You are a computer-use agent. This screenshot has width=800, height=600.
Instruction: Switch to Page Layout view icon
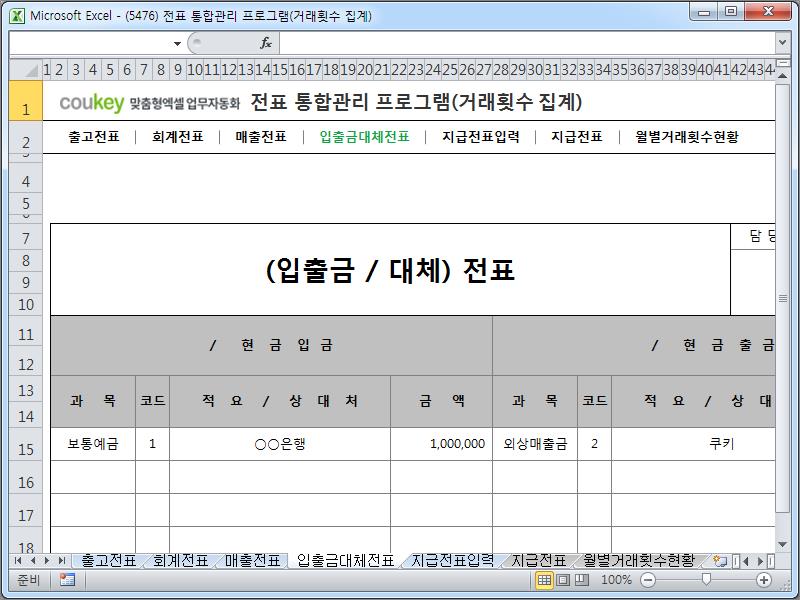563,580
